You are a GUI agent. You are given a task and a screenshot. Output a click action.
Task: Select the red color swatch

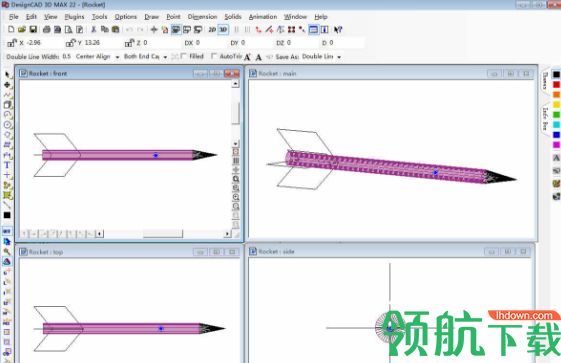click(x=556, y=85)
